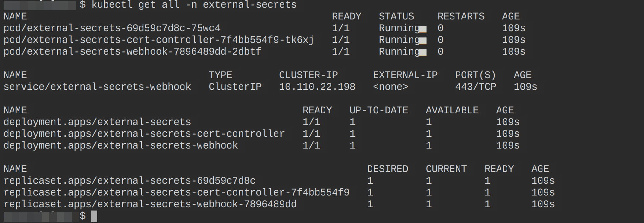Click the <none> external IP value

click(390, 87)
